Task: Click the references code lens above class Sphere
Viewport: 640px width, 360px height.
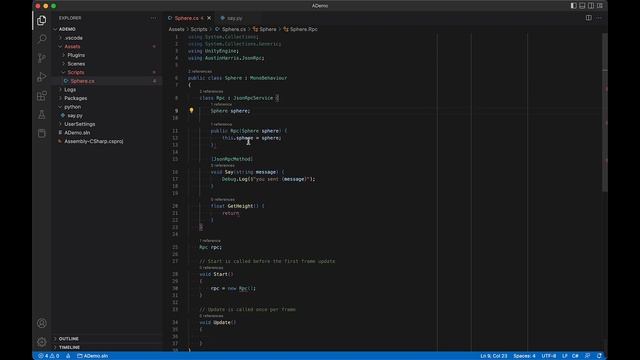Action: pyautogui.click(x=200, y=71)
